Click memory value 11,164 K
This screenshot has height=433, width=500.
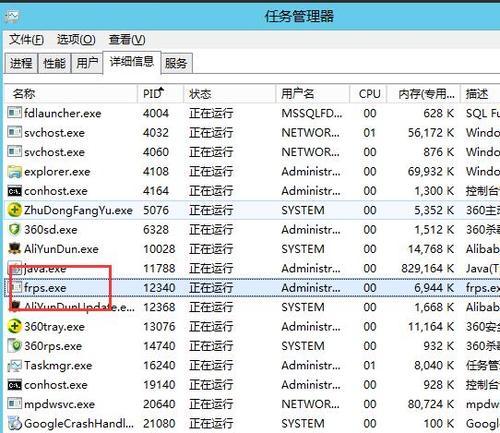click(431, 327)
